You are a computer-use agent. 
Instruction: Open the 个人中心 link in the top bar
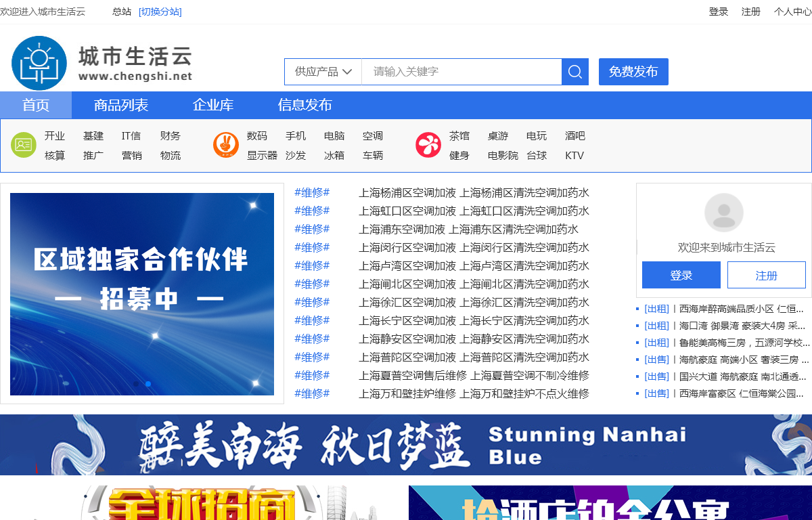point(792,12)
